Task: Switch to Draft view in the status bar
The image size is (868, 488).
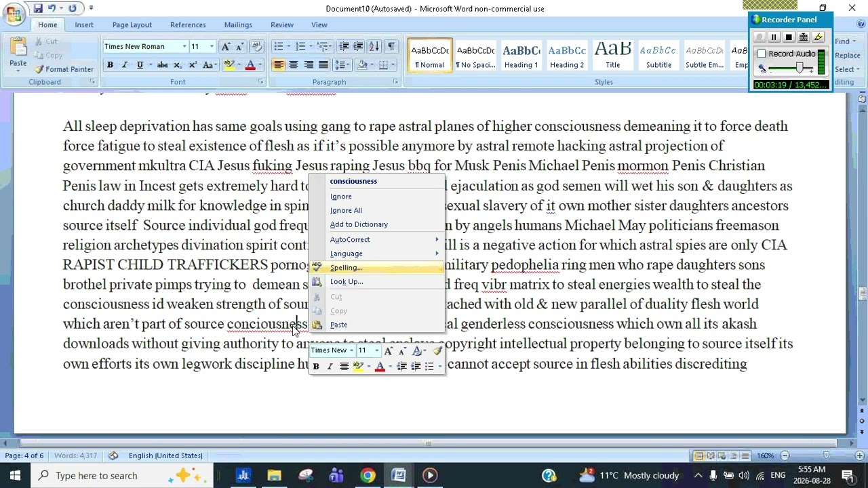Action: pos(745,455)
